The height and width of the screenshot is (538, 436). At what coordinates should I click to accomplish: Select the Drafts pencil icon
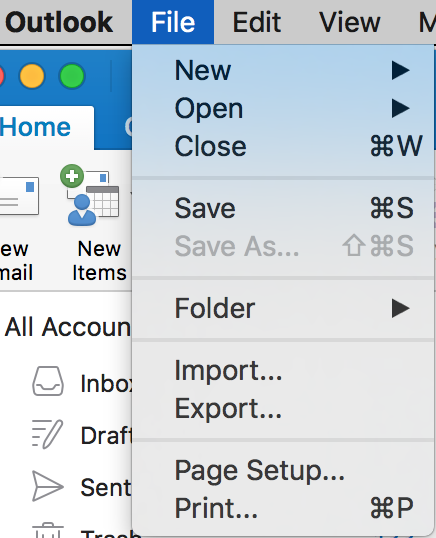point(47,434)
